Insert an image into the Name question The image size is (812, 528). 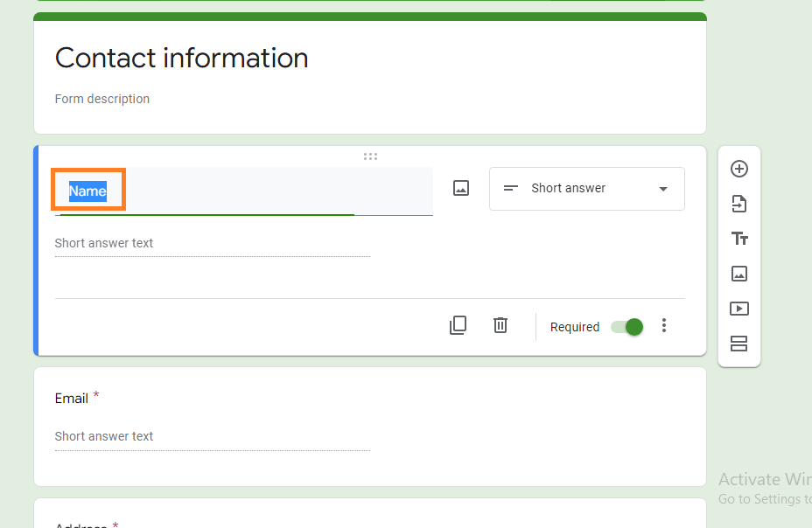tap(461, 188)
